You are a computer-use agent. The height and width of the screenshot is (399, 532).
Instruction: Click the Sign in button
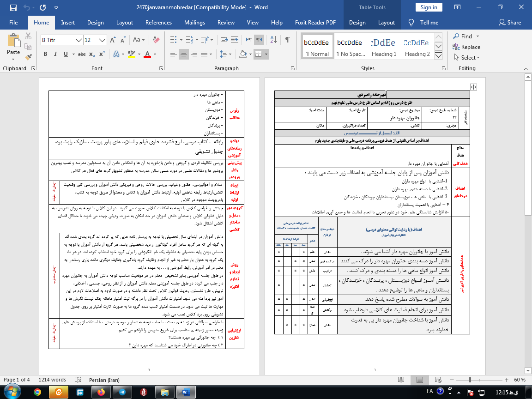coord(429,7)
